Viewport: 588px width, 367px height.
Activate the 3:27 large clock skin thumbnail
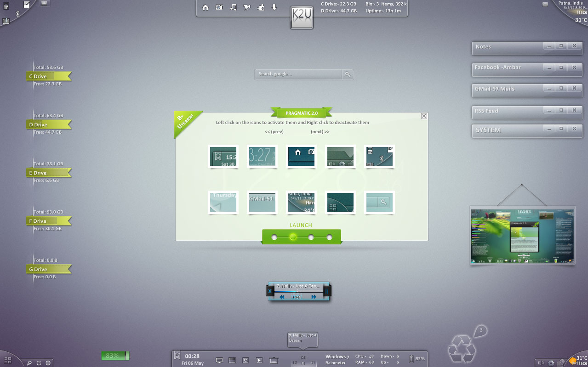pyautogui.click(x=262, y=157)
